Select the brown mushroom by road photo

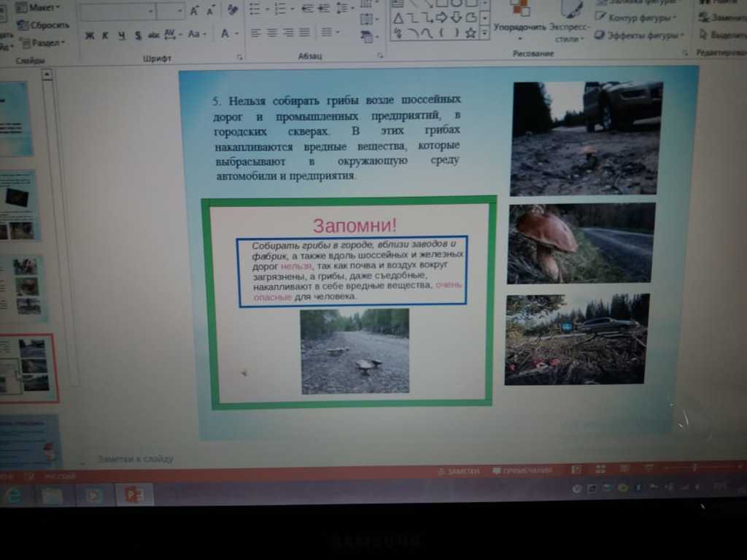pos(581,244)
